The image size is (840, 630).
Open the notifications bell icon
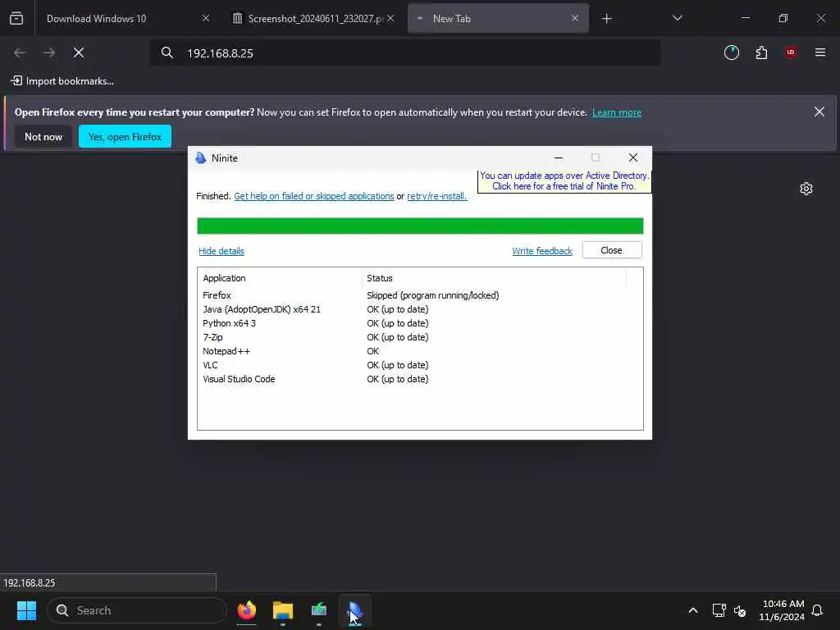[x=817, y=610]
